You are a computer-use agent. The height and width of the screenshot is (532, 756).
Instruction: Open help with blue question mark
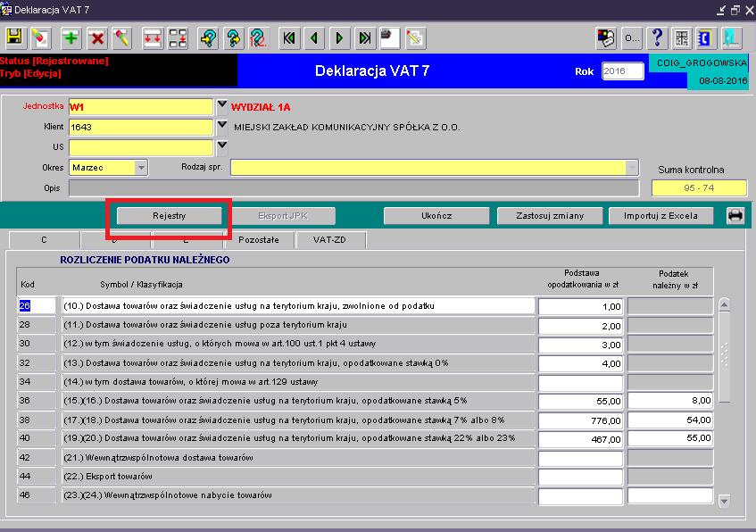[657, 37]
